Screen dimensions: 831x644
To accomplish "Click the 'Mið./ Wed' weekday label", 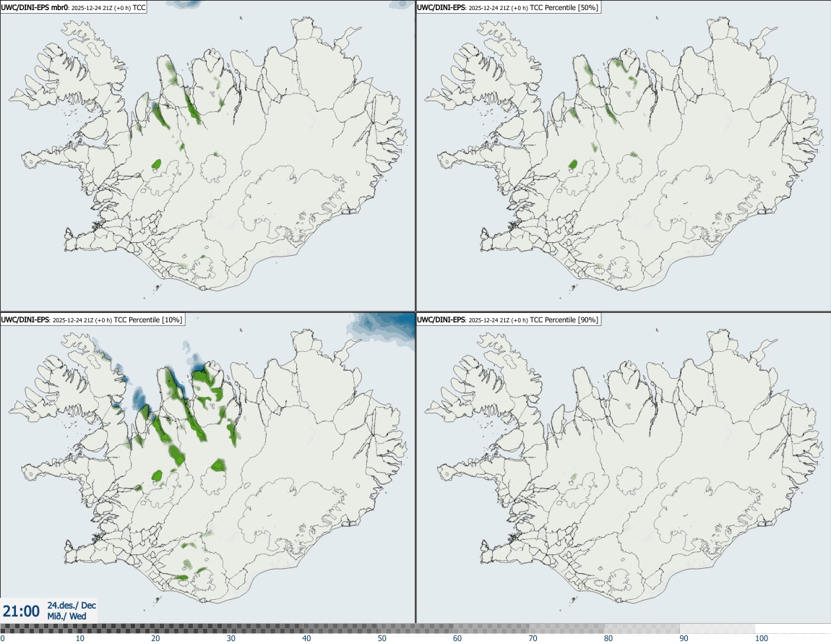I will coord(66,616).
